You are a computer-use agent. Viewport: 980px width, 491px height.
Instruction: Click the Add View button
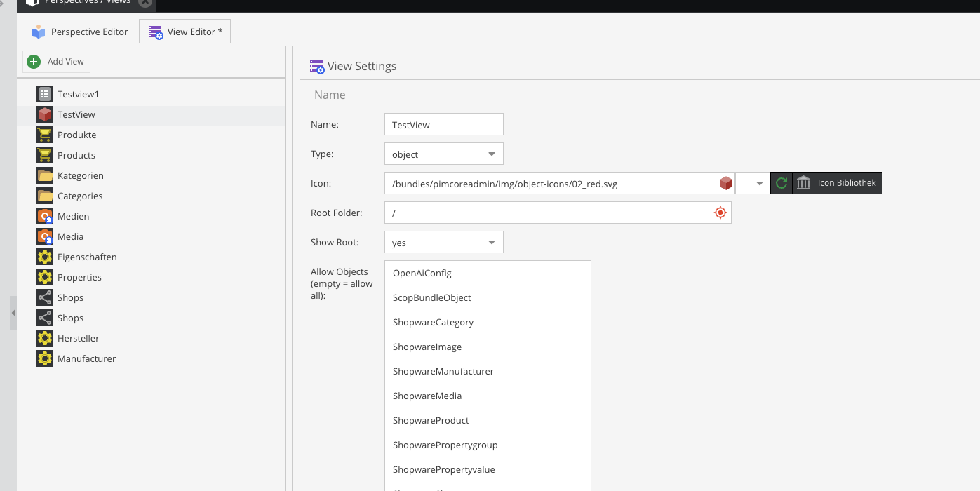tap(56, 62)
